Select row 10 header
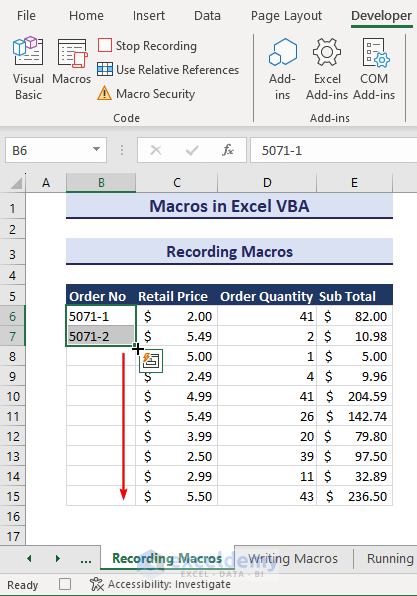The width and height of the screenshot is (417, 596). (x=13, y=396)
